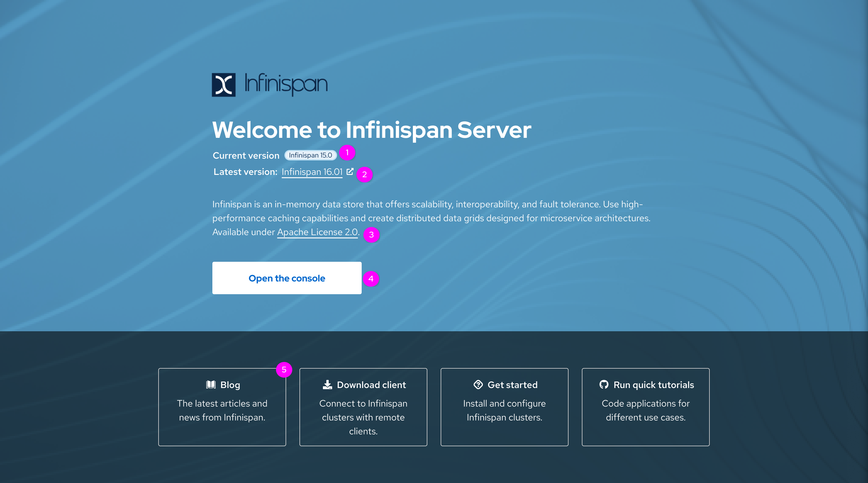
Task: Click the pink annotation marker numbered 3
Action: point(371,235)
